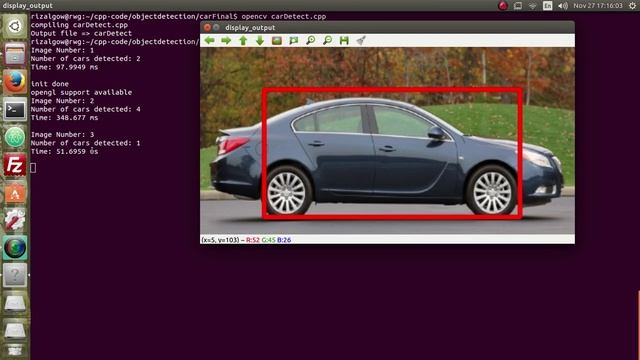Open Ubuntu Software Center in the dock
This screenshot has width=640, height=360.
pos(15,193)
